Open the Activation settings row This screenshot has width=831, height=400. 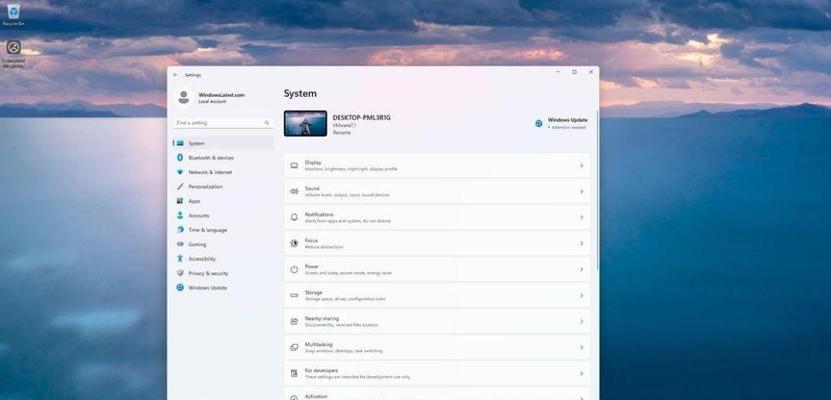437,395
